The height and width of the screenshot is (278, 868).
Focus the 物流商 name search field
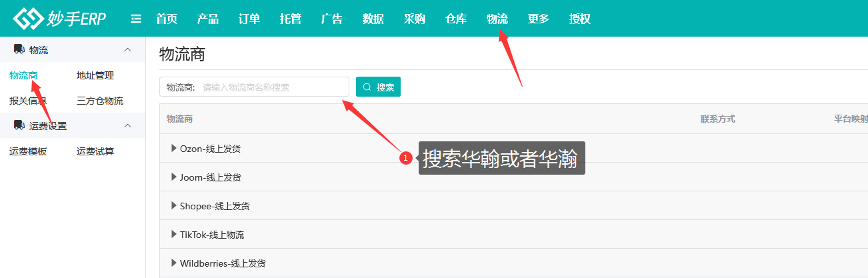click(x=272, y=87)
